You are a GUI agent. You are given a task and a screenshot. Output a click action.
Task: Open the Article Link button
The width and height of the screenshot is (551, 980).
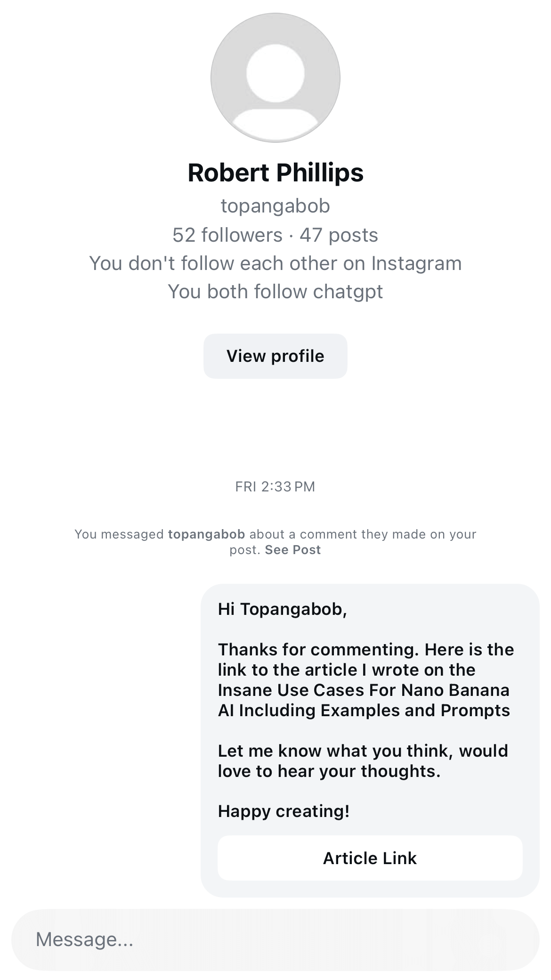(x=370, y=858)
